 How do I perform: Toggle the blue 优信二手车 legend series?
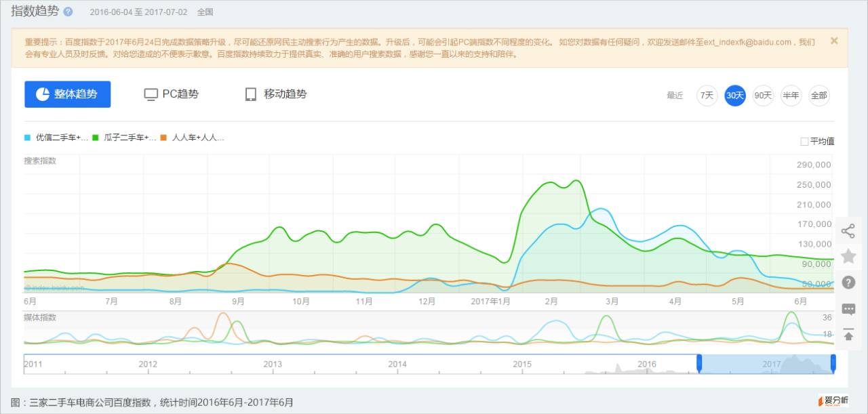57,138
